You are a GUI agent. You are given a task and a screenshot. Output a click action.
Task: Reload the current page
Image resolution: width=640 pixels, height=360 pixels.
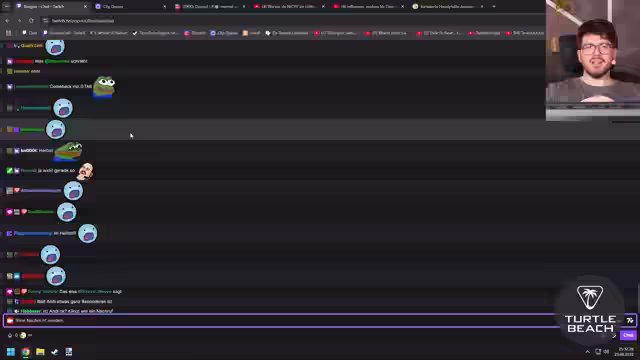(x=31, y=20)
